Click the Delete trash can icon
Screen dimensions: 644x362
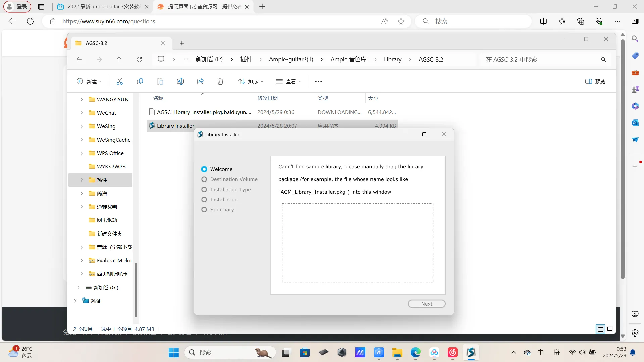(x=220, y=81)
